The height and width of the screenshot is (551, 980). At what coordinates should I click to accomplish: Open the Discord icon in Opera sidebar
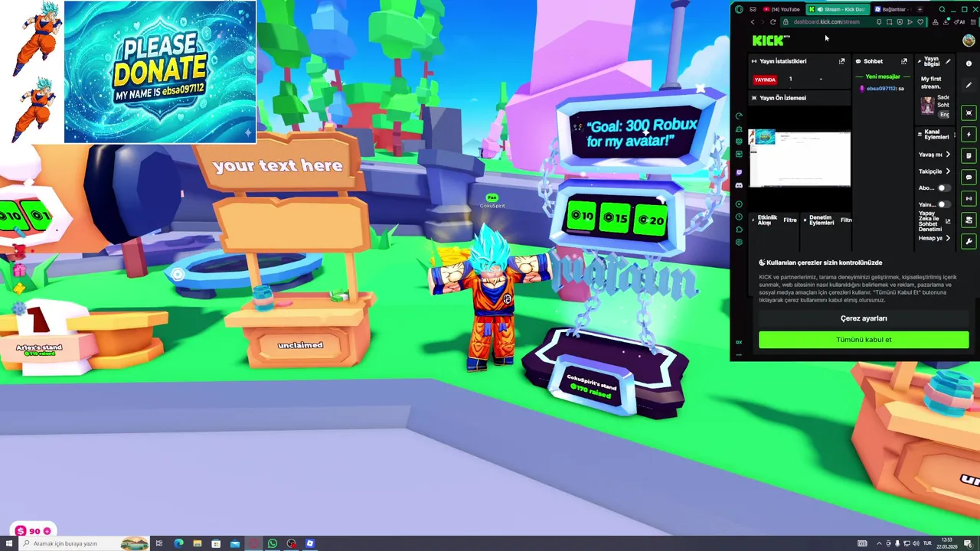tap(739, 185)
